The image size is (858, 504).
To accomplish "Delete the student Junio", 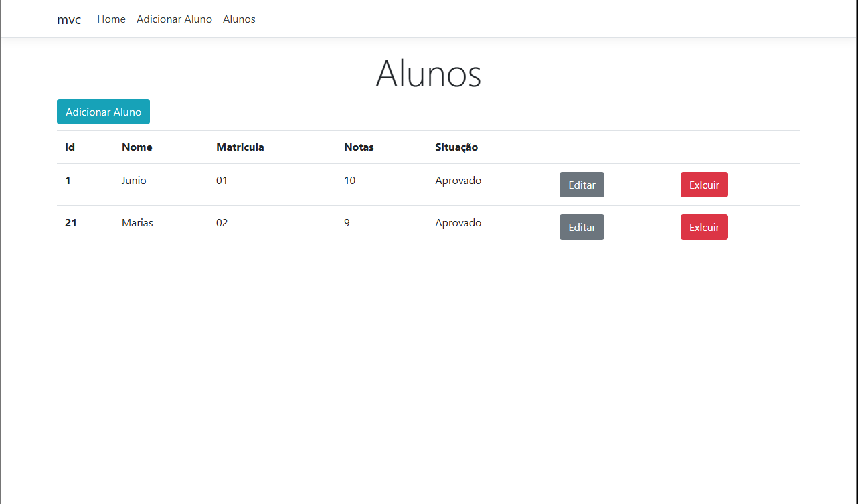I will coord(704,185).
